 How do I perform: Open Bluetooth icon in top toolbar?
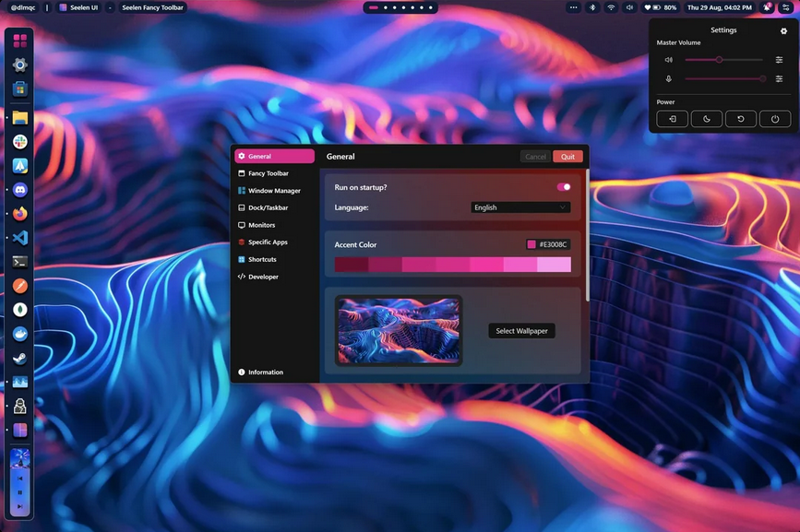point(592,7)
